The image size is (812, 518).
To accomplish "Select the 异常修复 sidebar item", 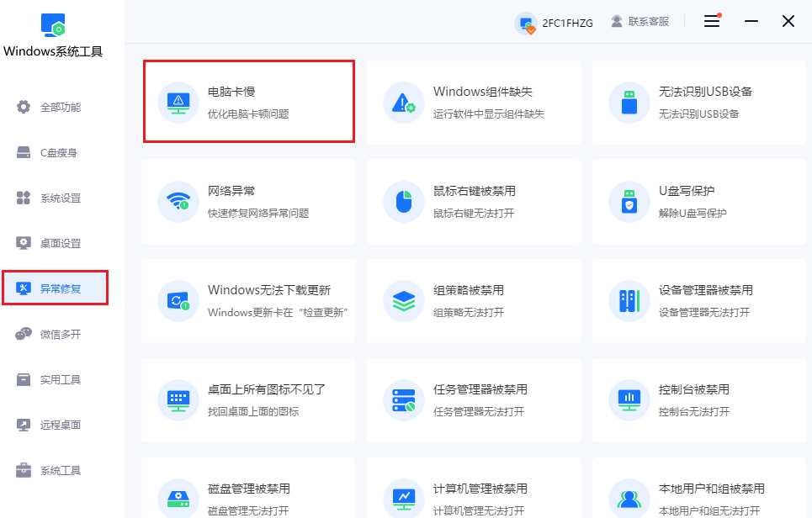I will (55, 288).
